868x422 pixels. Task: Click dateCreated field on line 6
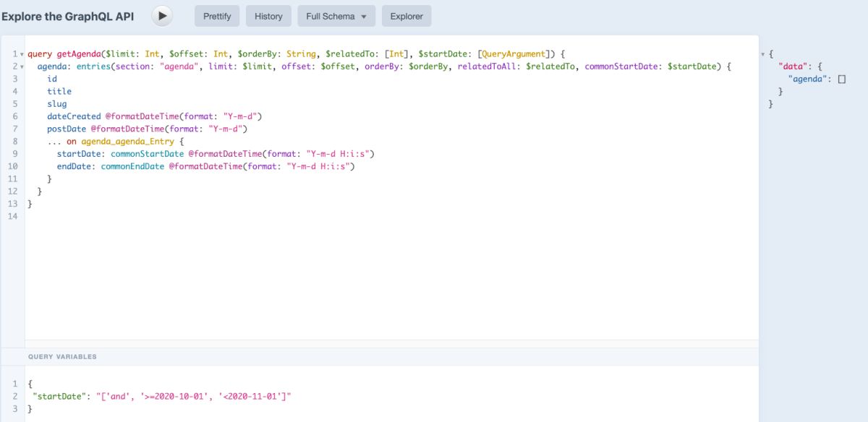click(74, 116)
